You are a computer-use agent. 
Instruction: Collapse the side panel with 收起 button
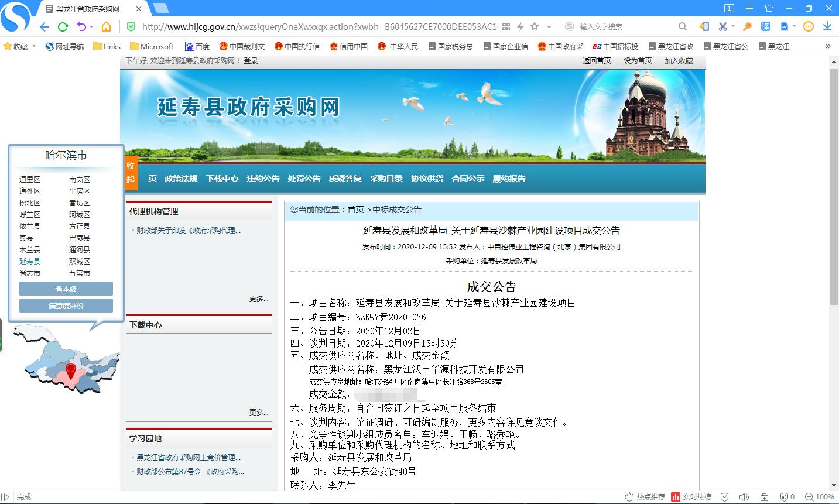pyautogui.click(x=131, y=173)
